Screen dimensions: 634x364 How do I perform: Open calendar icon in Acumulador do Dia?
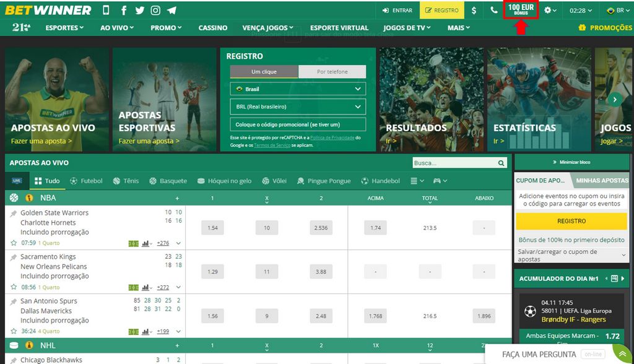614,278
